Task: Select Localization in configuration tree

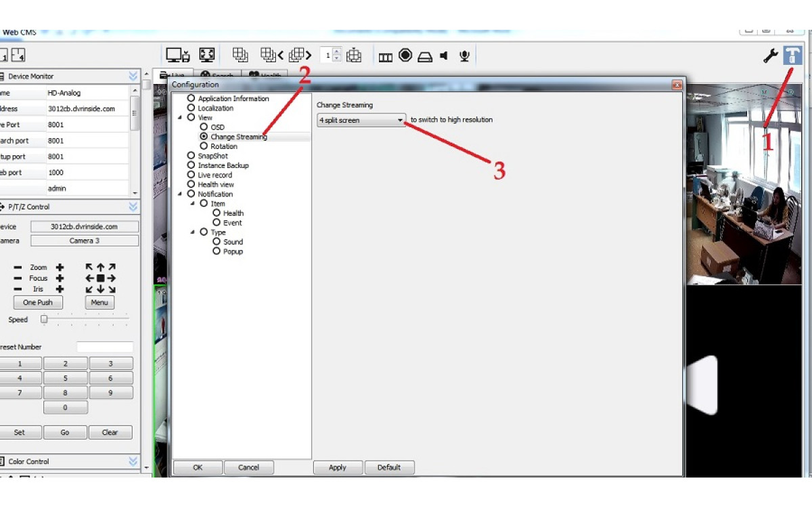Action: tap(191, 108)
